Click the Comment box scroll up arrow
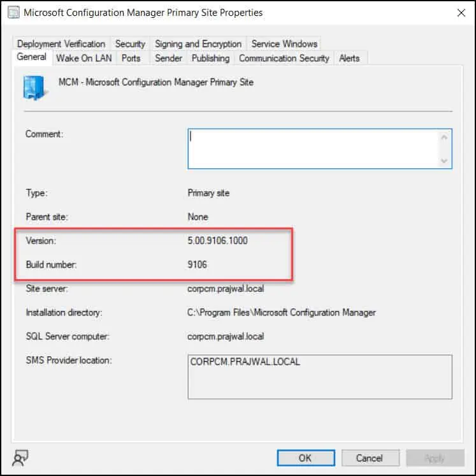The height and width of the screenshot is (476, 476). point(444,138)
